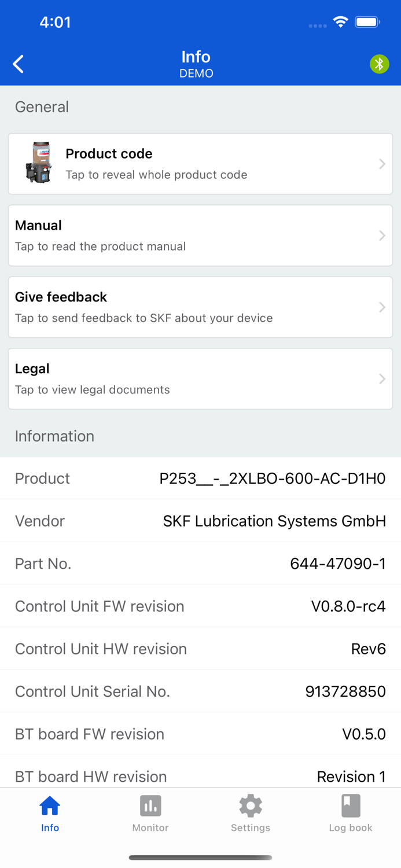Tap the battery icon in status bar

[367, 23]
